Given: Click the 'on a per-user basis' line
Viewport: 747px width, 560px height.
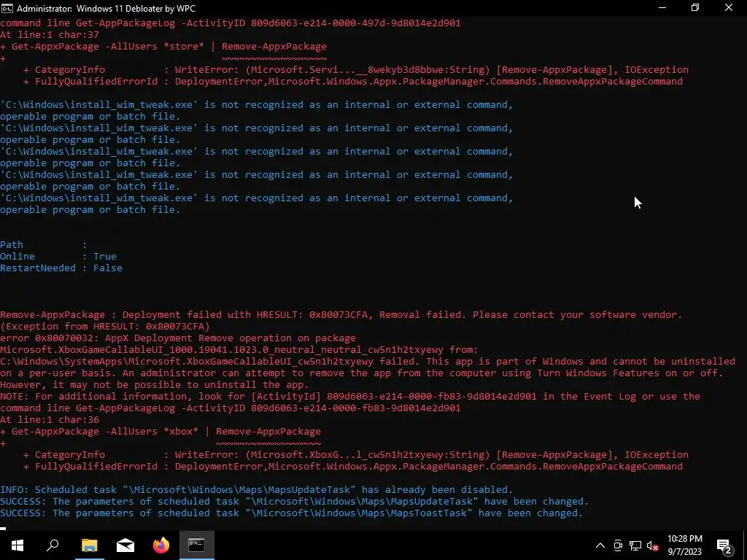Looking at the screenshot, I should [362, 373].
